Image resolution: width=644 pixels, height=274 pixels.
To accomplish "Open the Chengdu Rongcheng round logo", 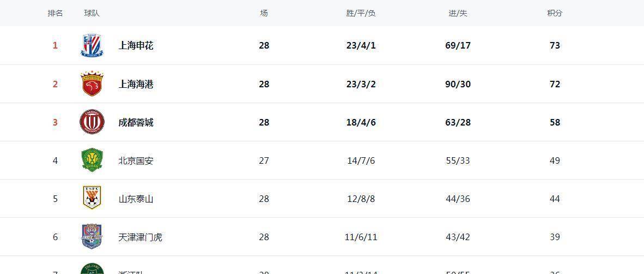I will pyautogui.click(x=92, y=122).
